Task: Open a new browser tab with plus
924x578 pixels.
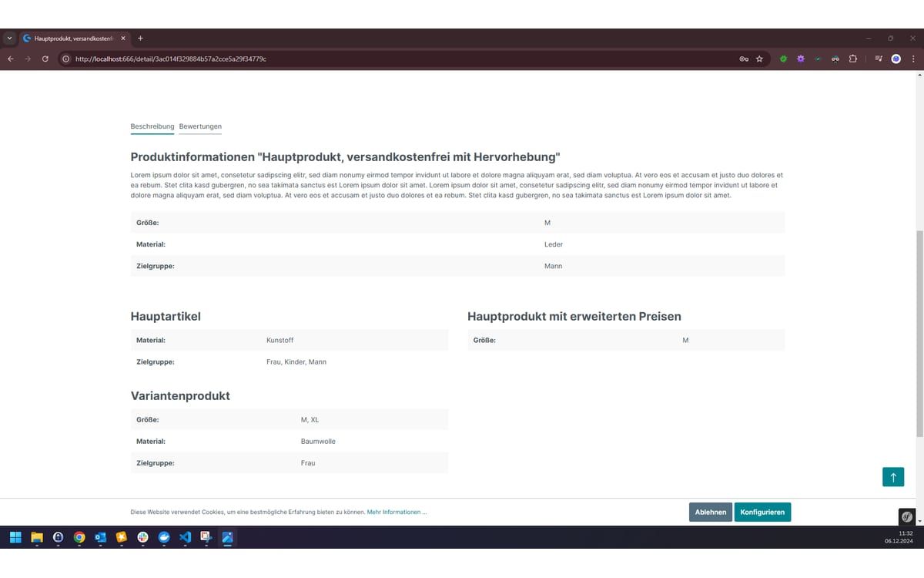Action: [140, 38]
